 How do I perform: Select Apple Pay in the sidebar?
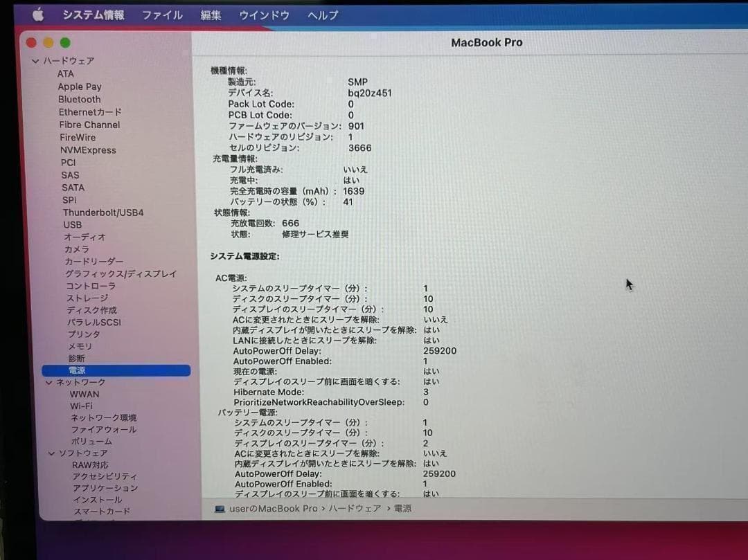click(x=80, y=87)
